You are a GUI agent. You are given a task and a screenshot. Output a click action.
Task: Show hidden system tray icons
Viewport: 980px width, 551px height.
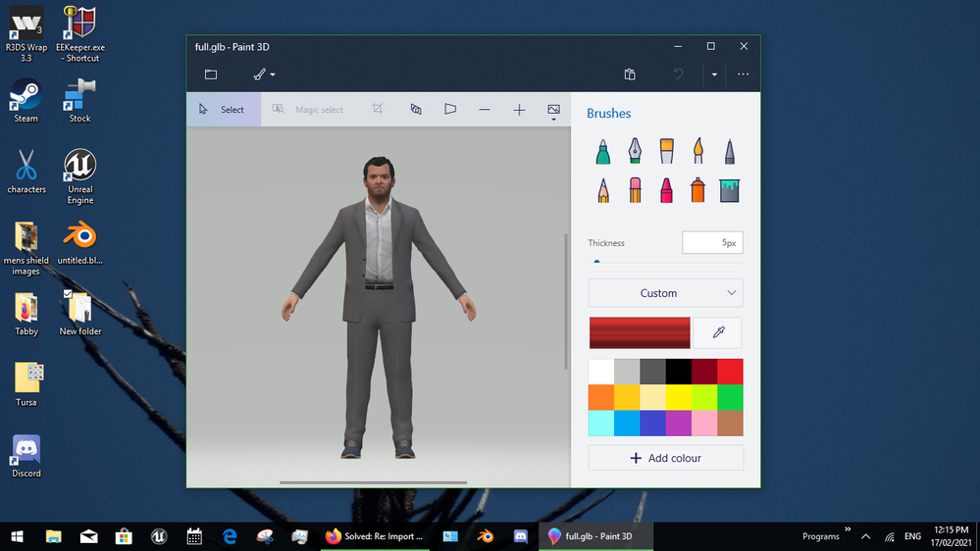coord(865,536)
